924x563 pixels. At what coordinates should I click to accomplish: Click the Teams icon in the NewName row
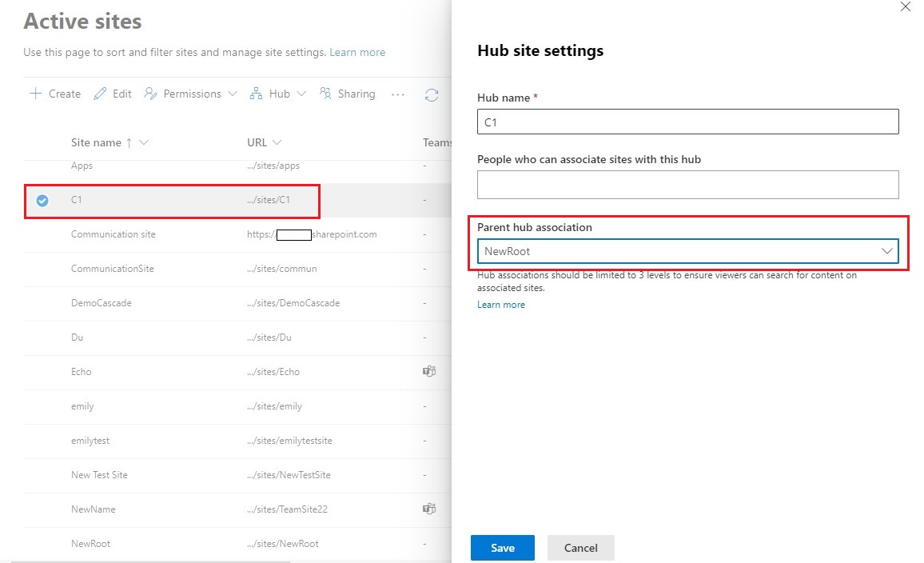[429, 509]
